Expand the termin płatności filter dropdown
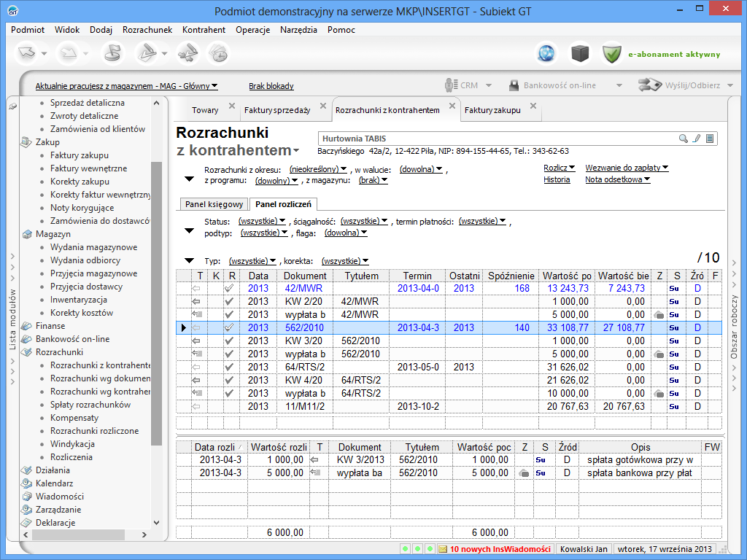This screenshot has height=560, width=747. 482,221
